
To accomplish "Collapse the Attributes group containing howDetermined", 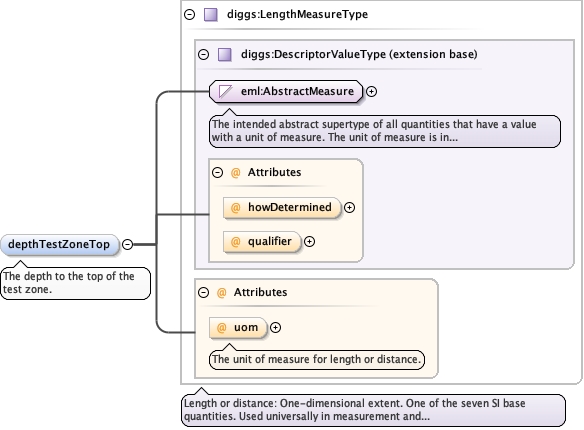I will coord(218,172).
